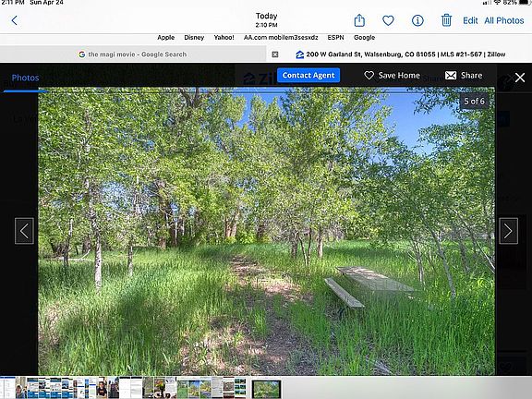Show the next listing photo
The image size is (532, 399).
click(x=508, y=231)
